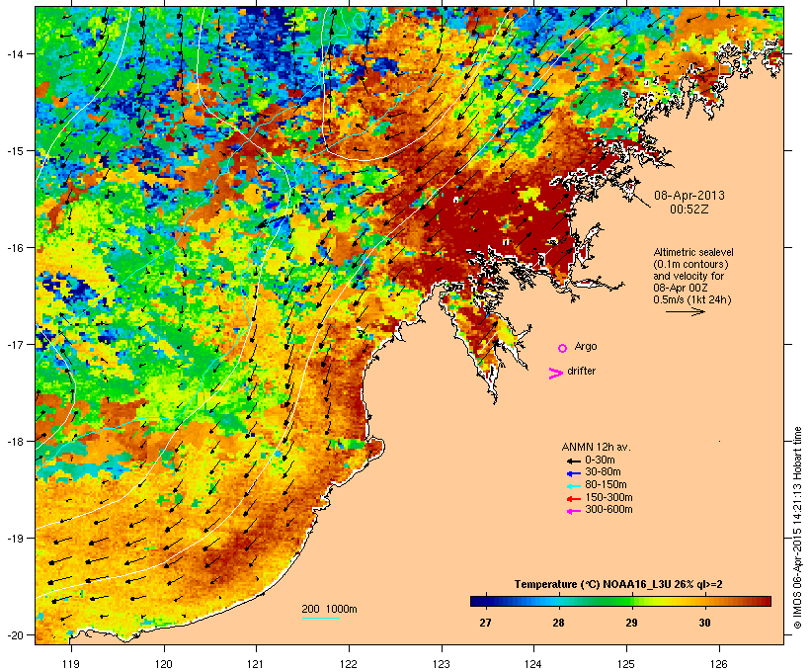Screen dimensions: 810x672
Task: Click the -20 latitude axis label
Action: click(14, 634)
